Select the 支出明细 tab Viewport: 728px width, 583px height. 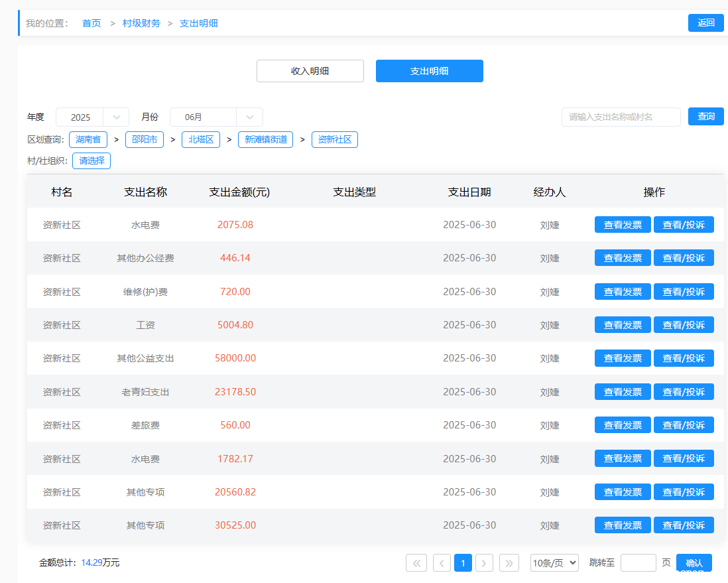(429, 71)
